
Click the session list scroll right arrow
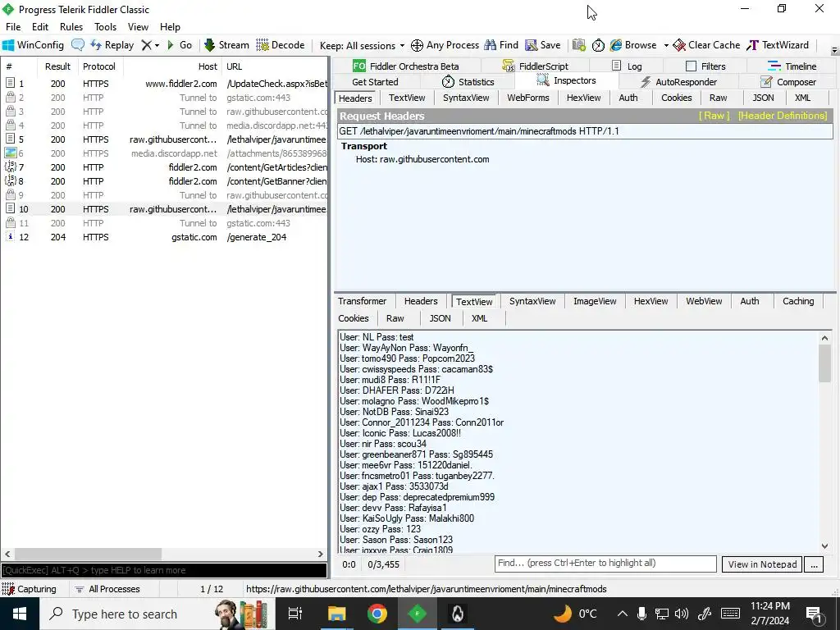pos(321,554)
